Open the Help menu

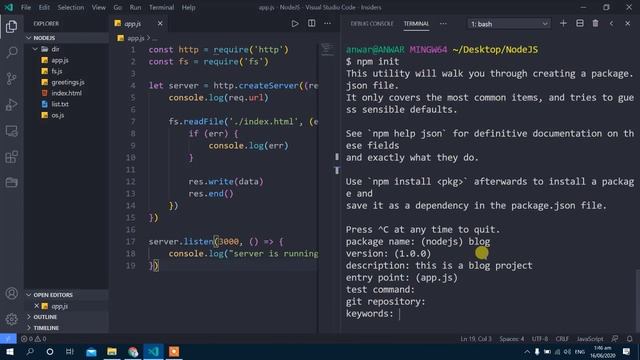click(x=188, y=7)
